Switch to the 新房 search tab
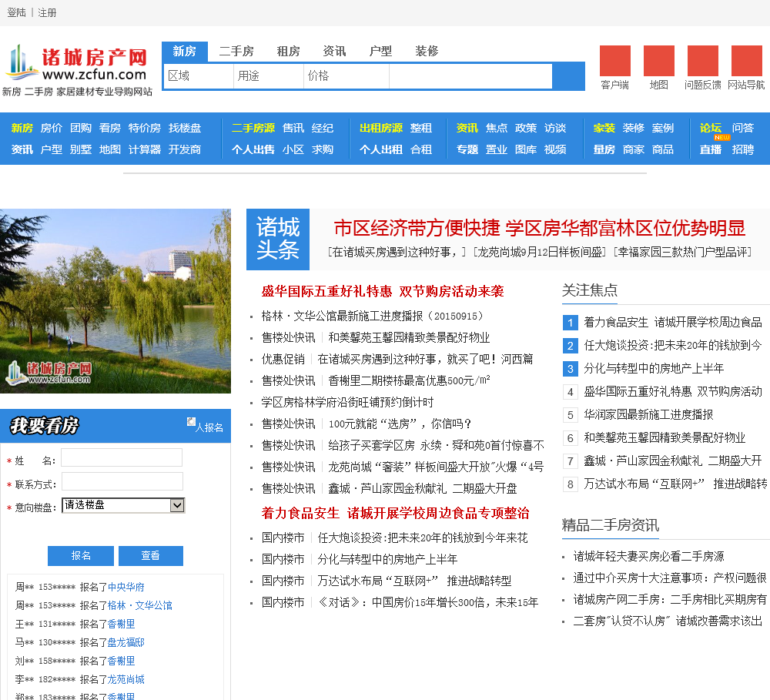 tap(185, 51)
